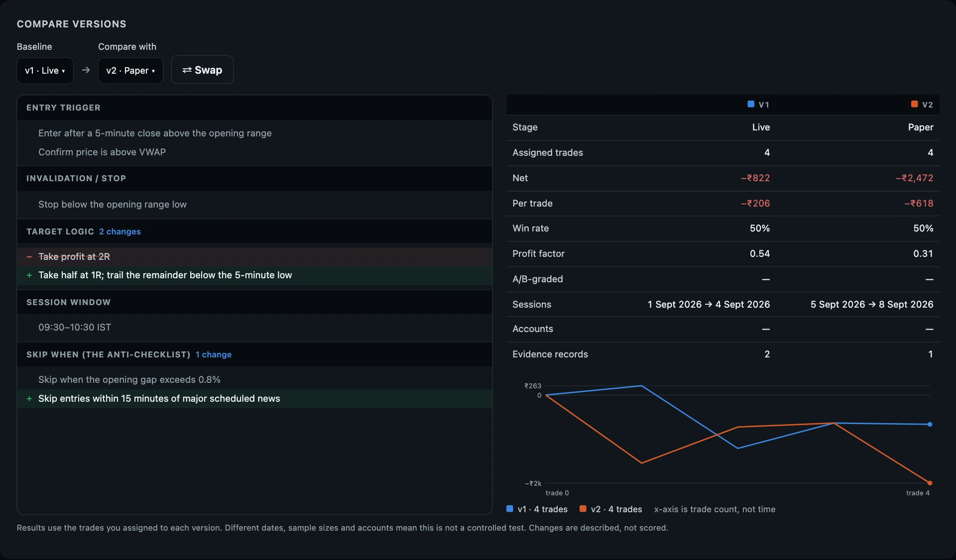Click the removed 'Take profit at 2R' line
956x560 pixels.
tap(254, 256)
